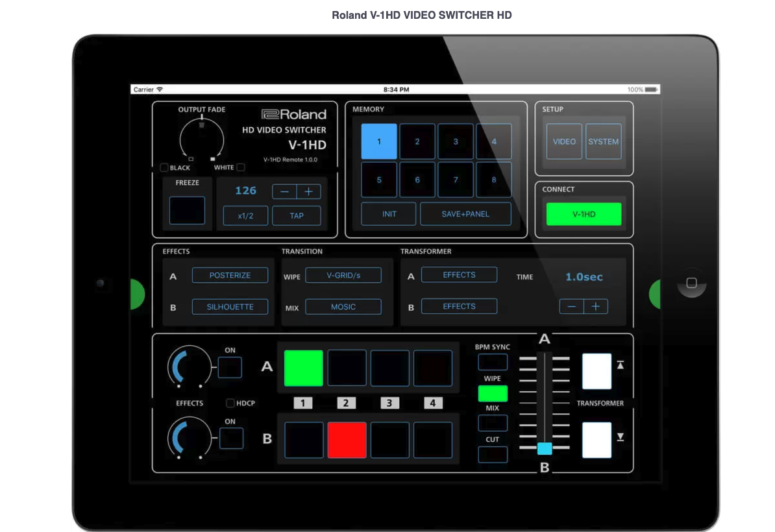
Task: Select red channel B input 2
Action: click(x=347, y=440)
